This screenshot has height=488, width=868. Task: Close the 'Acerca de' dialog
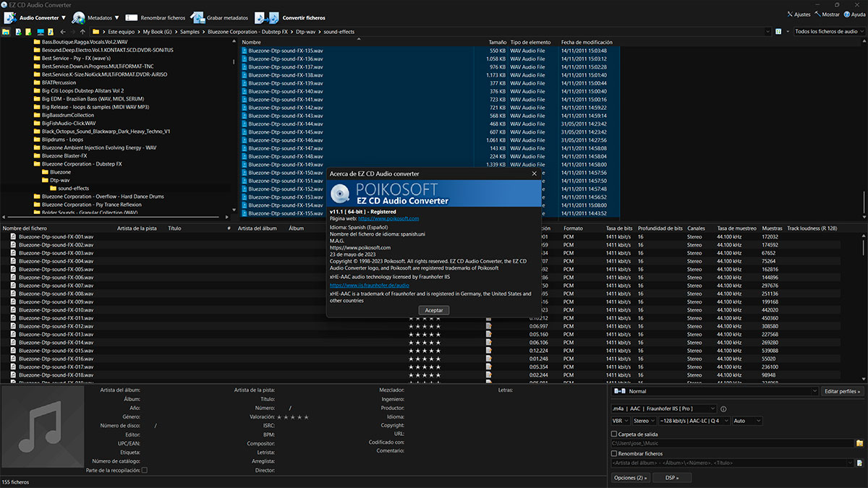(535, 174)
